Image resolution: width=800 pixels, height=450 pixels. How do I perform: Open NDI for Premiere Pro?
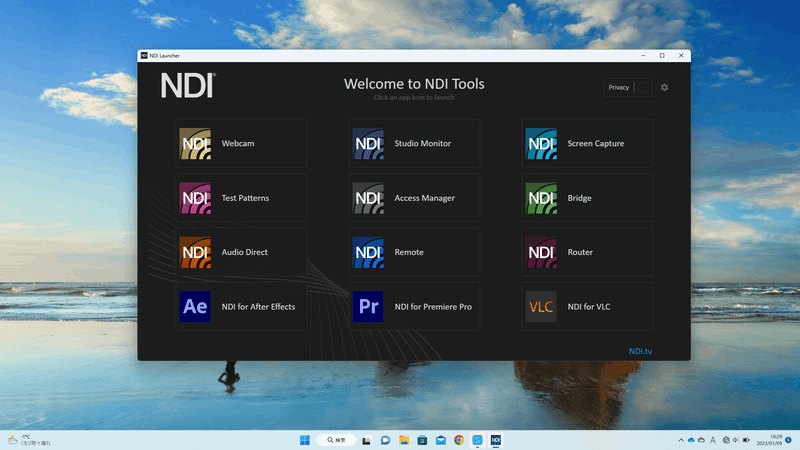pos(414,306)
